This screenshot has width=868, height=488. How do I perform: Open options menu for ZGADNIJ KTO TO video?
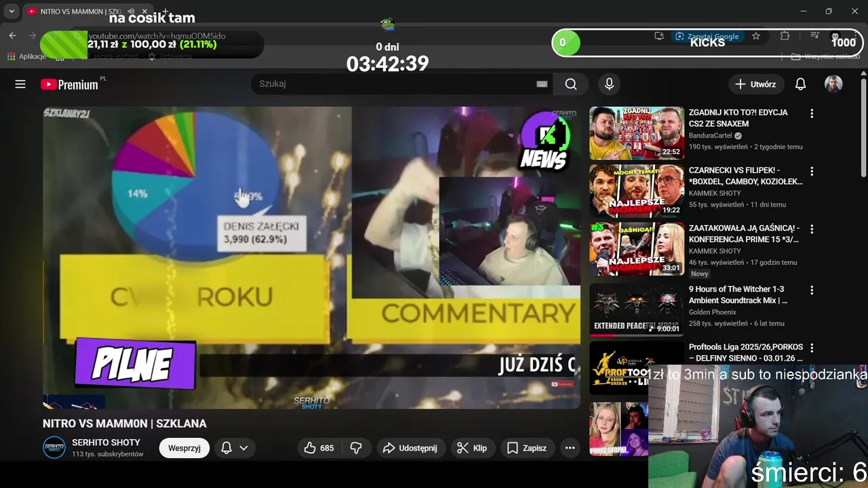coord(812,114)
